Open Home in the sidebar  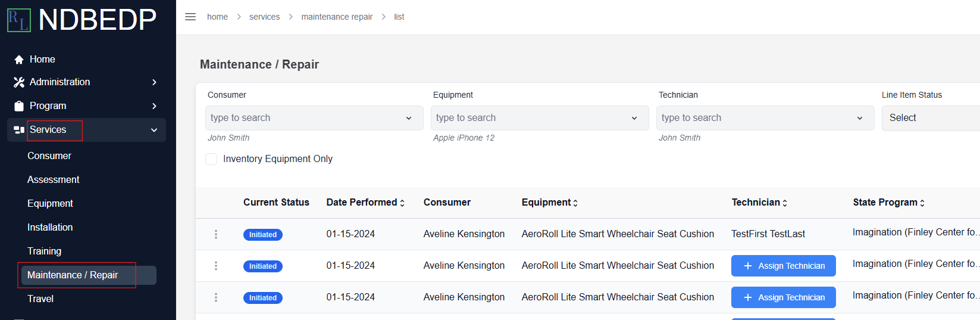click(42, 60)
